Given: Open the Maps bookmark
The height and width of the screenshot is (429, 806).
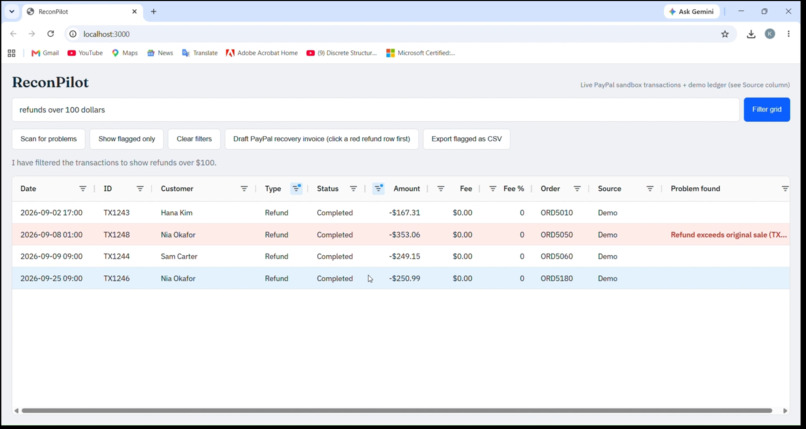Looking at the screenshot, I should coord(125,53).
